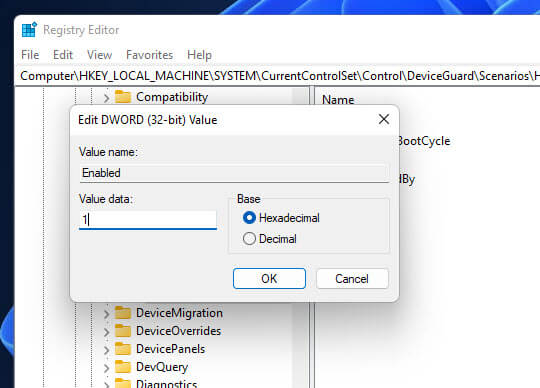Select the Compatibility key label
540x388 pixels.
click(x=172, y=97)
